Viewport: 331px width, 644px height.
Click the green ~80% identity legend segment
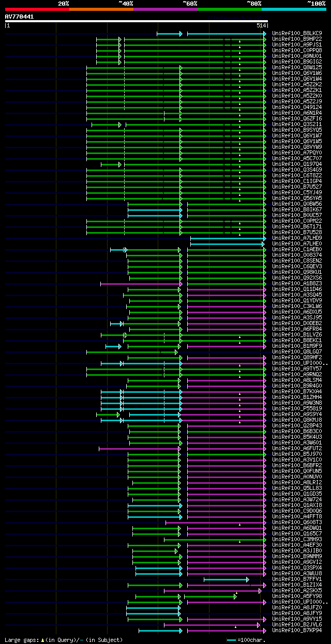(230, 9)
